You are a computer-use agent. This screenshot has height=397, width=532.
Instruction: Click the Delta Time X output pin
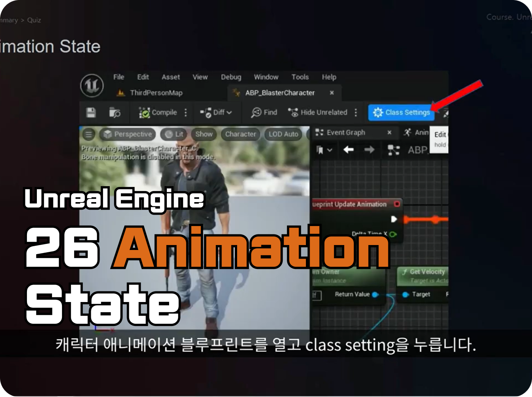point(393,234)
